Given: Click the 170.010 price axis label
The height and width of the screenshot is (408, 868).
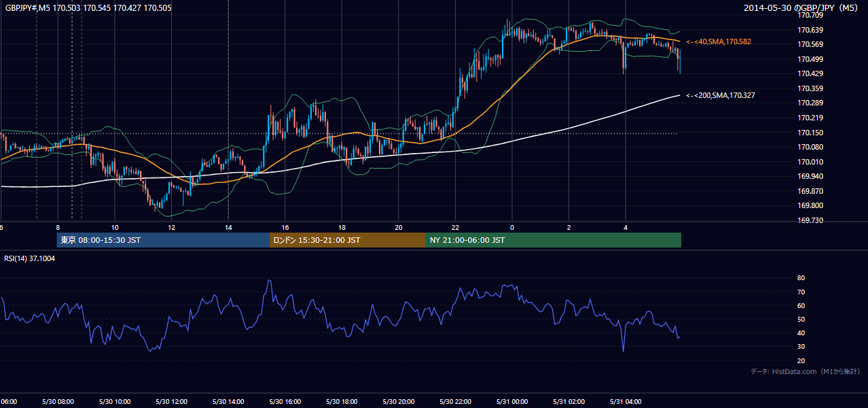Looking at the screenshot, I should [810, 162].
